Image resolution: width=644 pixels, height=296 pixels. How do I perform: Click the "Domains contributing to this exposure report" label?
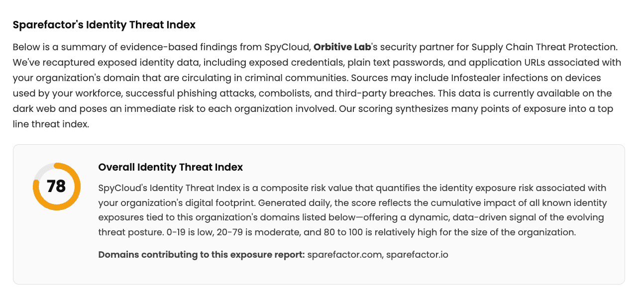[201, 255]
